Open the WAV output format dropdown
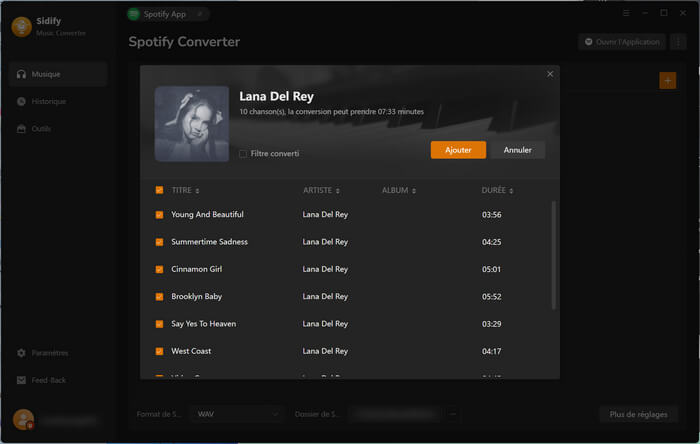 237,414
